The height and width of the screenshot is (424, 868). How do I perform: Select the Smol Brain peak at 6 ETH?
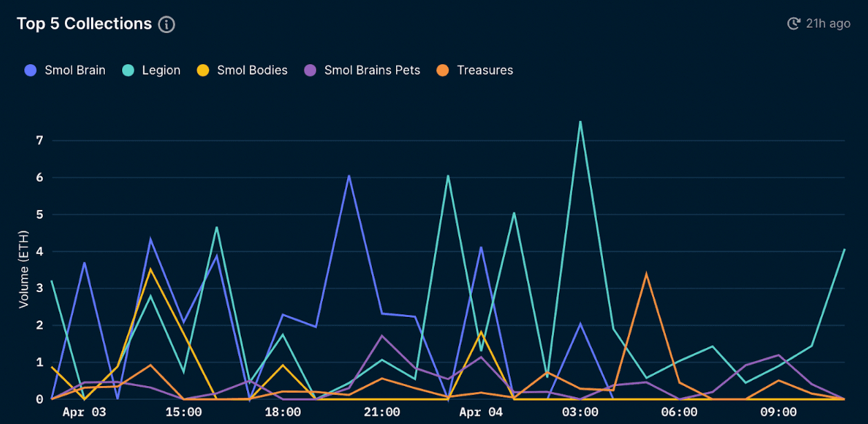tap(349, 176)
